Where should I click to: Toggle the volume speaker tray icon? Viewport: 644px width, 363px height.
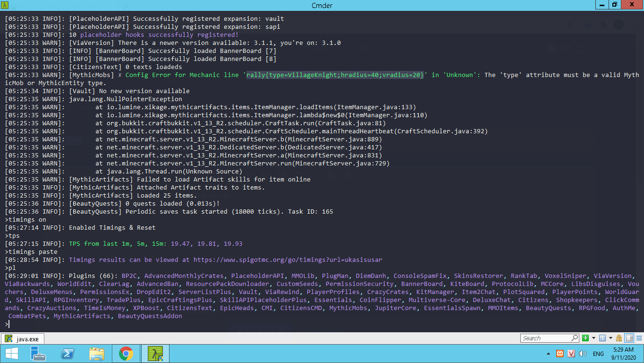(x=583, y=354)
